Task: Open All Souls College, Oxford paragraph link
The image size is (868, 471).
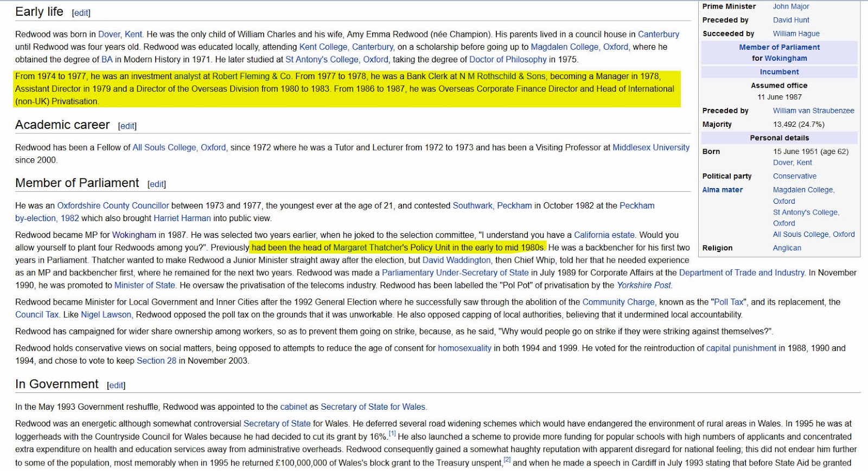Action: pos(179,147)
